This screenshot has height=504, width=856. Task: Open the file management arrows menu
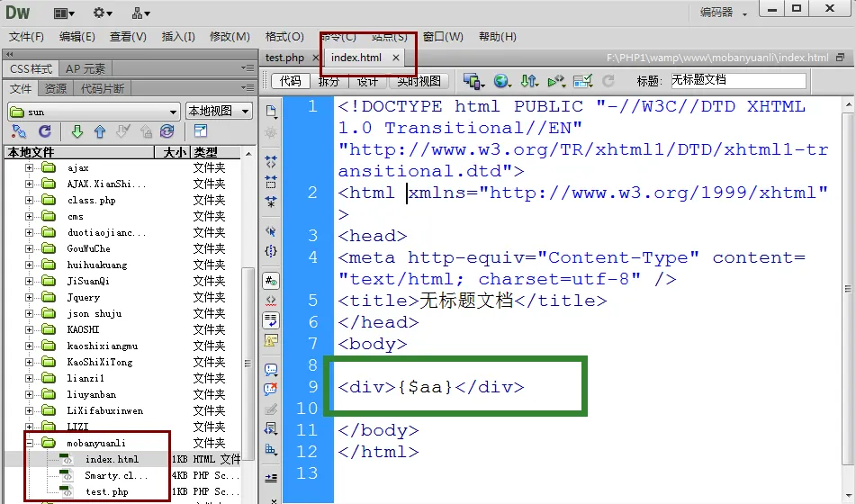[529, 81]
